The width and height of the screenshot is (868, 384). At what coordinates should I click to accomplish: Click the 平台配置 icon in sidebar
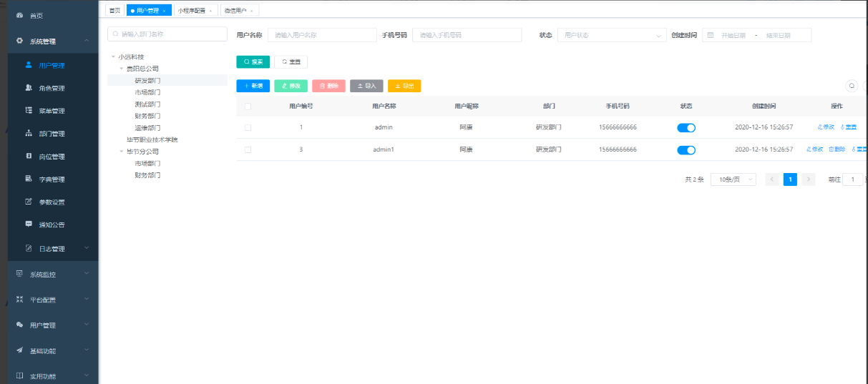tap(19, 300)
